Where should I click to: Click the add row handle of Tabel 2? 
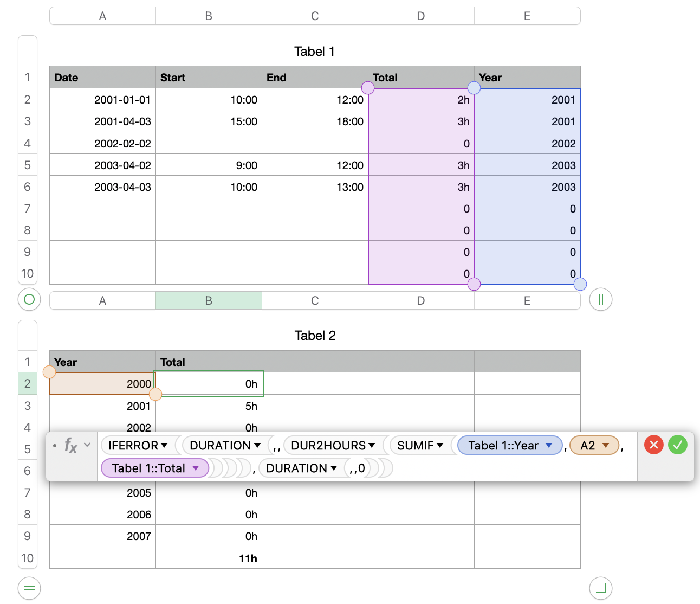(29, 588)
